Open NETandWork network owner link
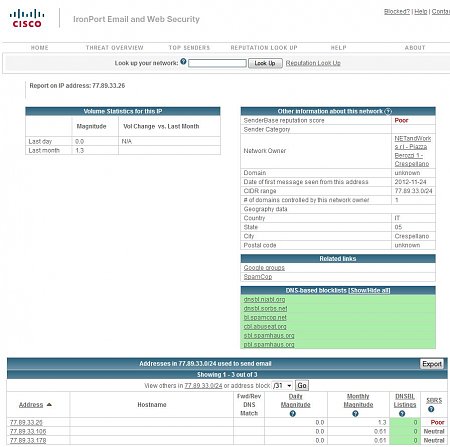The width and height of the screenshot is (450, 447). [412, 151]
